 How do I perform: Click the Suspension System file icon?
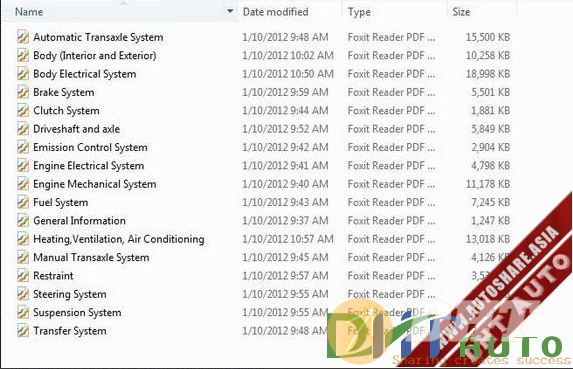click(x=23, y=312)
